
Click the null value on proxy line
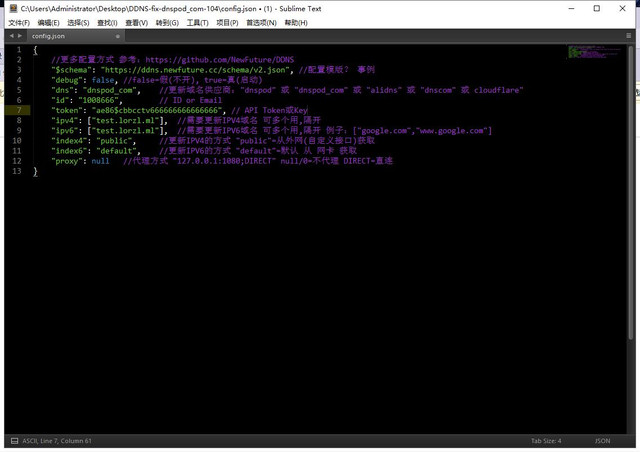pyautogui.click(x=100, y=161)
